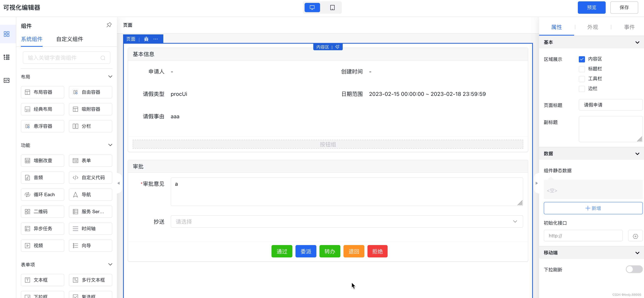Open the source code sidebar icon
The width and height of the screenshot is (644, 298).
pyautogui.click(x=7, y=80)
